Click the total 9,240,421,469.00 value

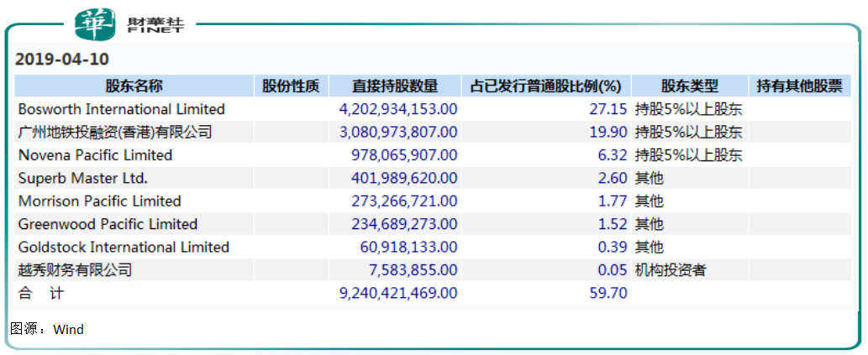pyautogui.click(x=398, y=293)
